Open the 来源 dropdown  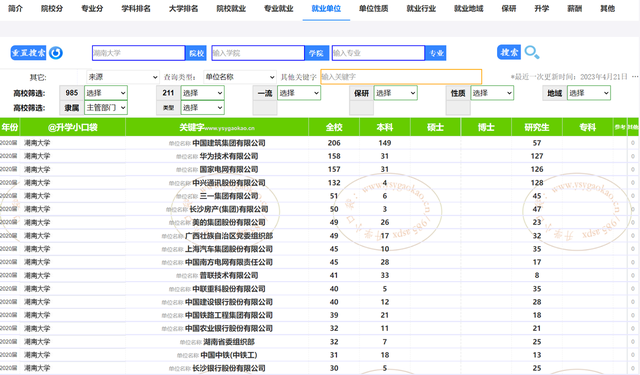[123, 77]
